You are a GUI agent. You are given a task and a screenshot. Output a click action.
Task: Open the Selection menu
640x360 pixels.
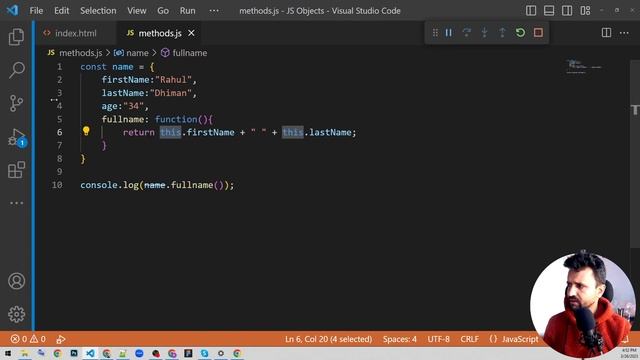tap(98, 11)
